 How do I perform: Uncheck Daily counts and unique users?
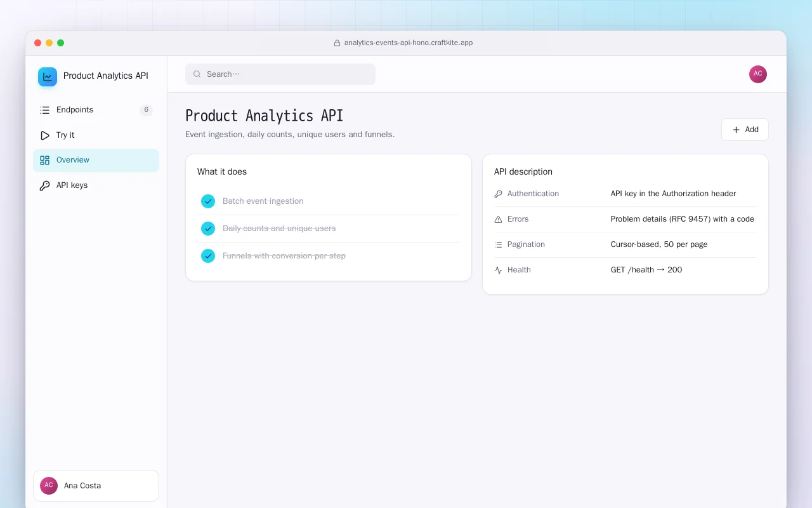[x=208, y=229]
